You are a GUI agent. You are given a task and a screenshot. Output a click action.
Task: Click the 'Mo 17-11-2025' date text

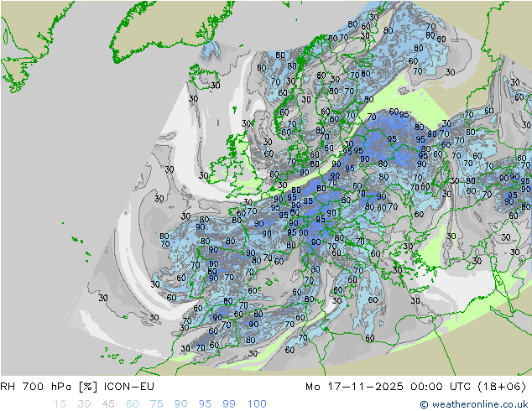[x=354, y=387]
